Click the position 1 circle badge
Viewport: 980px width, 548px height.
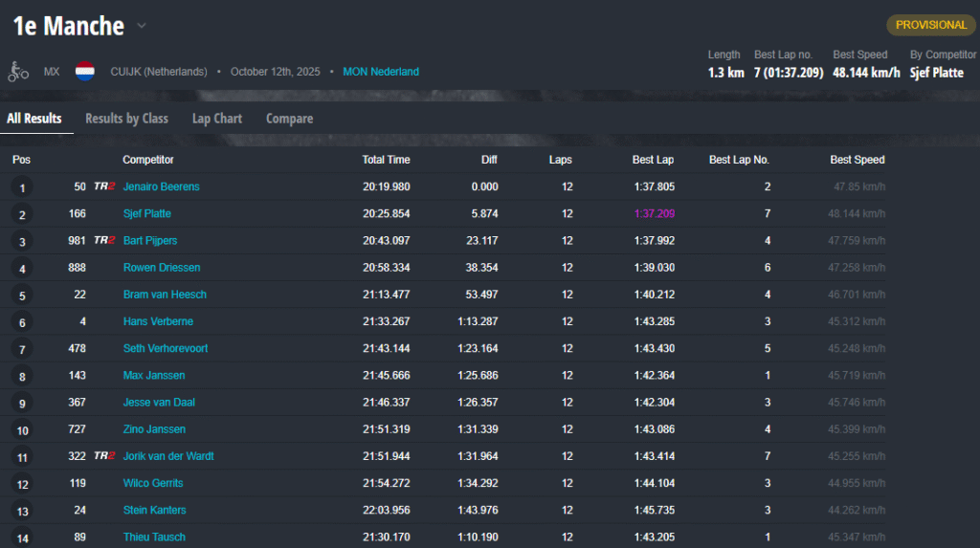[22, 187]
